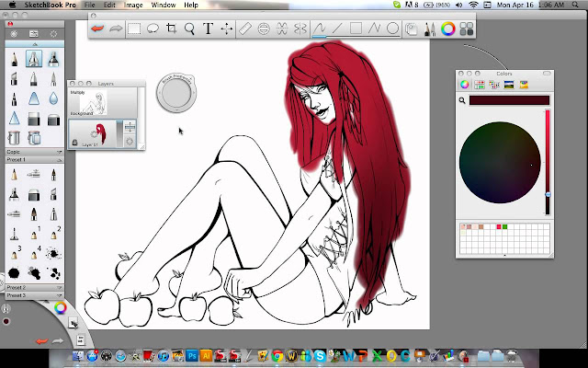
Task: Open the Window menu
Action: coord(164,5)
